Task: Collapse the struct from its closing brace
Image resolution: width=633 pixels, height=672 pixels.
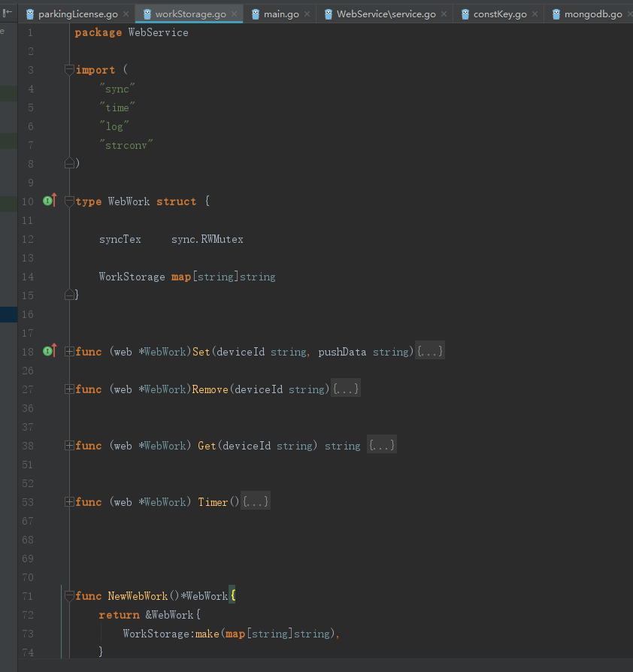Action: tap(69, 295)
